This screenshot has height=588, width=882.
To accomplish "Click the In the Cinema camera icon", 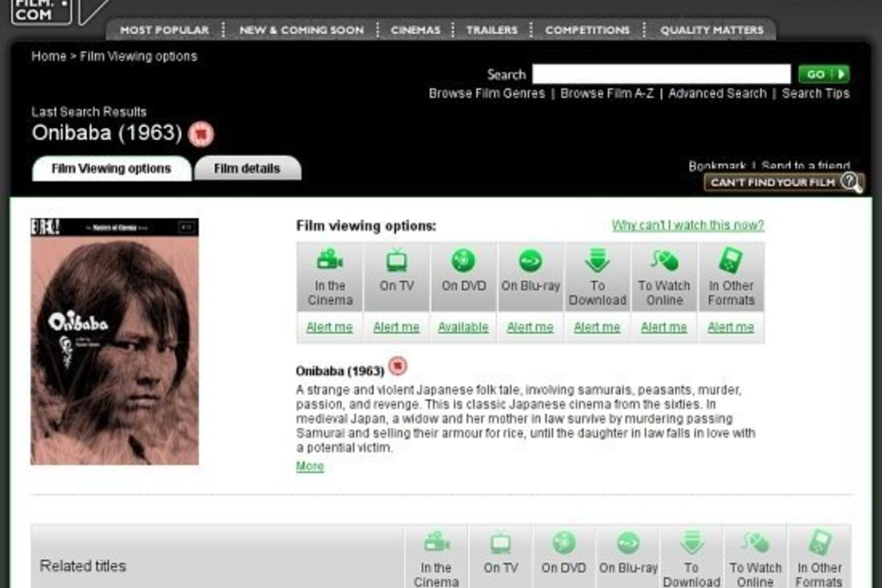I will [x=330, y=260].
